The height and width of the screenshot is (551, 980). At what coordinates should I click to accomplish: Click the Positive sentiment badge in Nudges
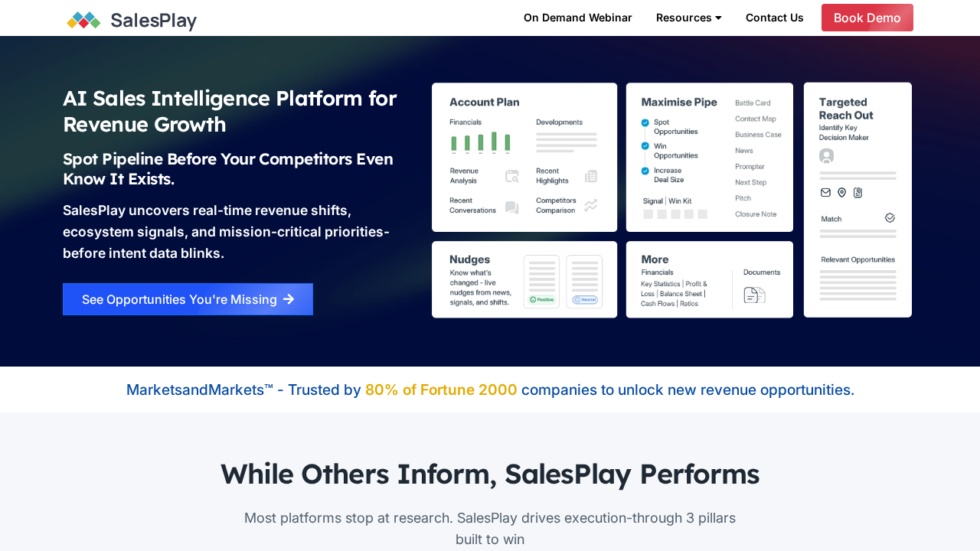point(542,299)
